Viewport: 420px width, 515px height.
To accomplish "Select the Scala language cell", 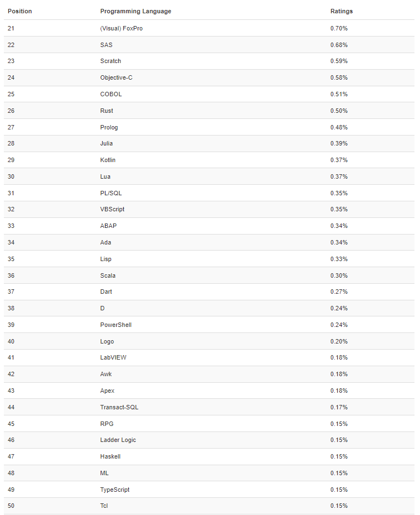I will coord(108,275).
